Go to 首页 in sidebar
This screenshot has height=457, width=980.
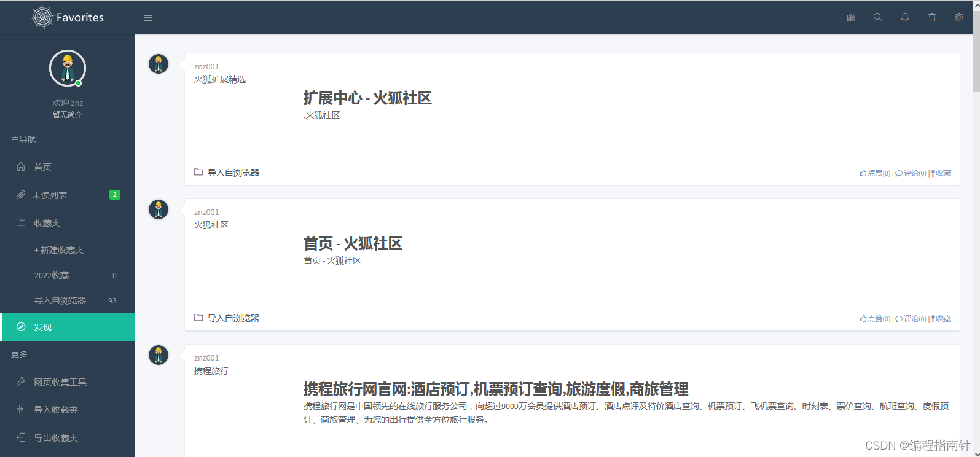pyautogui.click(x=68, y=167)
